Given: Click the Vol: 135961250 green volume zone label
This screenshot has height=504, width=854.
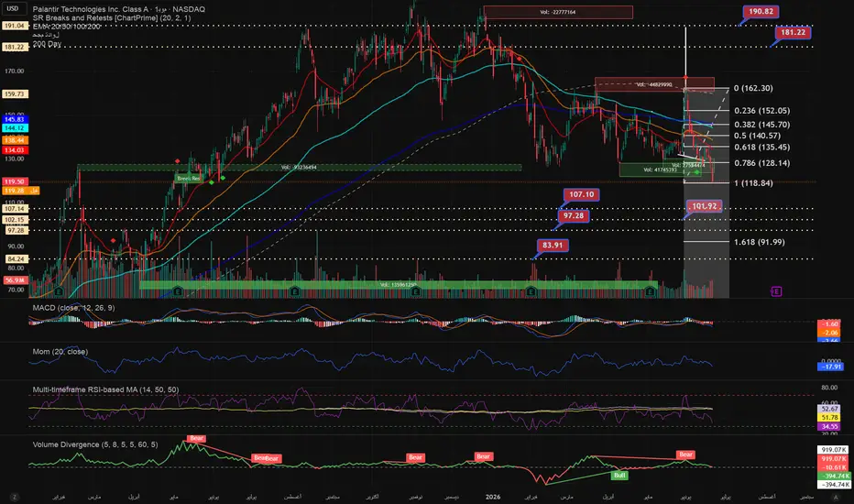Looking at the screenshot, I should [398, 285].
